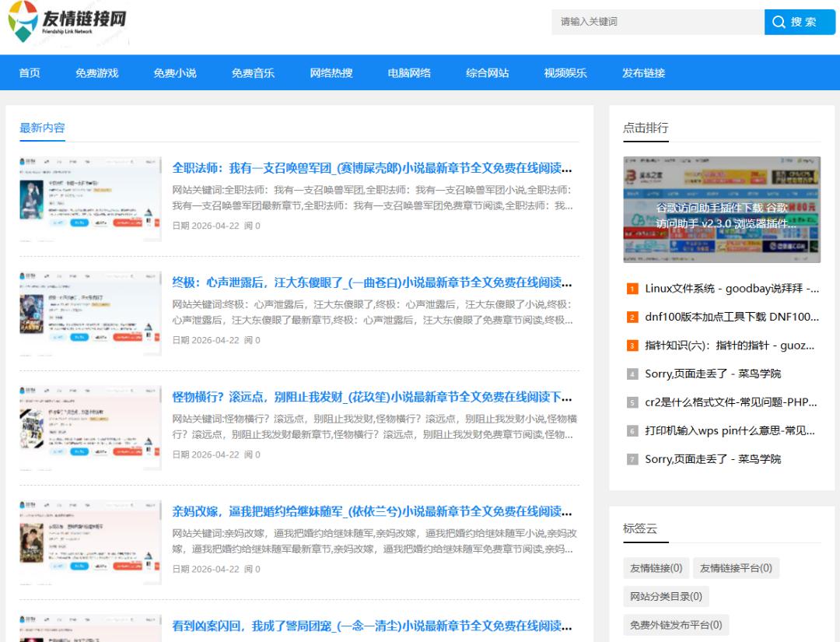The height and width of the screenshot is (642, 840).
Task: Open thumbnail of 终极：心声泄露后 entry
Action: click(x=90, y=313)
